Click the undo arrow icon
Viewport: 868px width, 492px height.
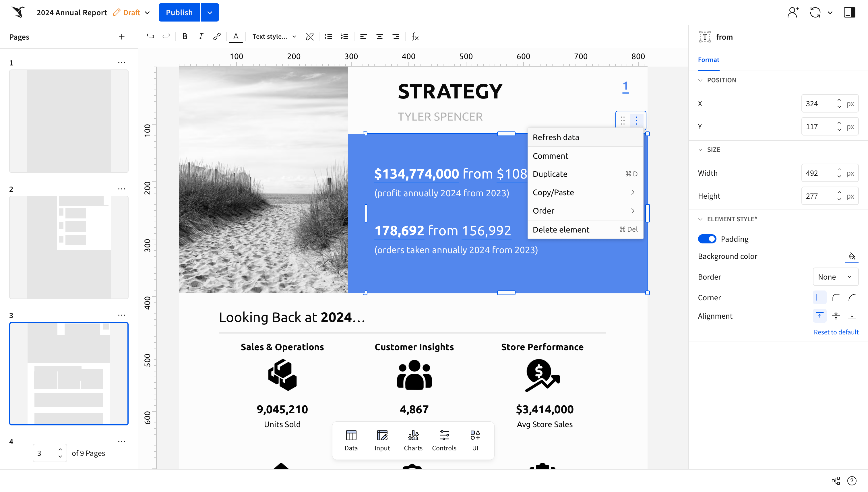point(150,36)
